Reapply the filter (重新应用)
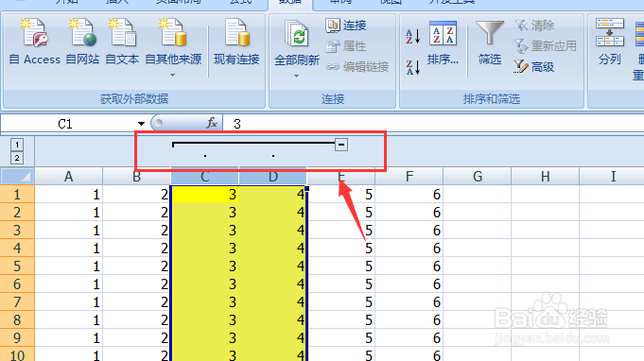Image resolution: width=644 pixels, height=361 pixels. pos(545,46)
